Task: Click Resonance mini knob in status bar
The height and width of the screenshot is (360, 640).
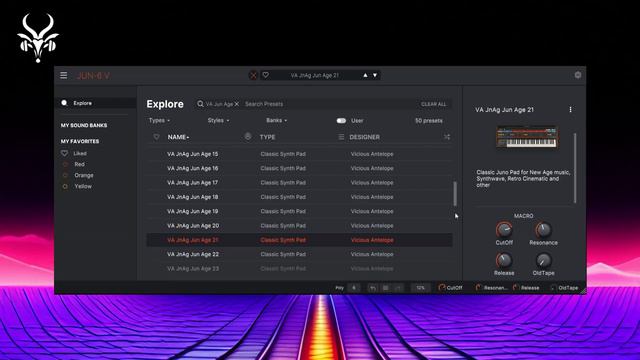Action: click(x=478, y=288)
